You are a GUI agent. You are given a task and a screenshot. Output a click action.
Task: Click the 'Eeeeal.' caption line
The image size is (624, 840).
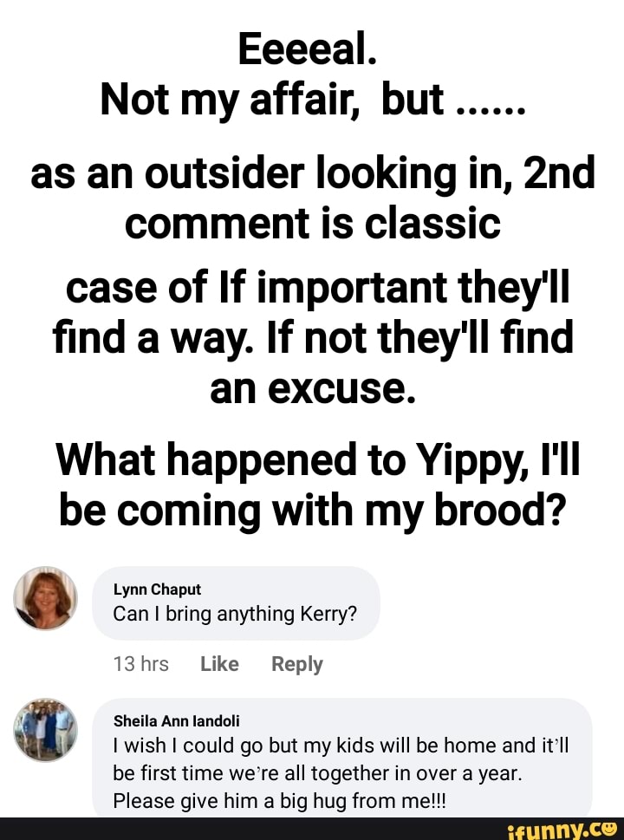click(311, 52)
